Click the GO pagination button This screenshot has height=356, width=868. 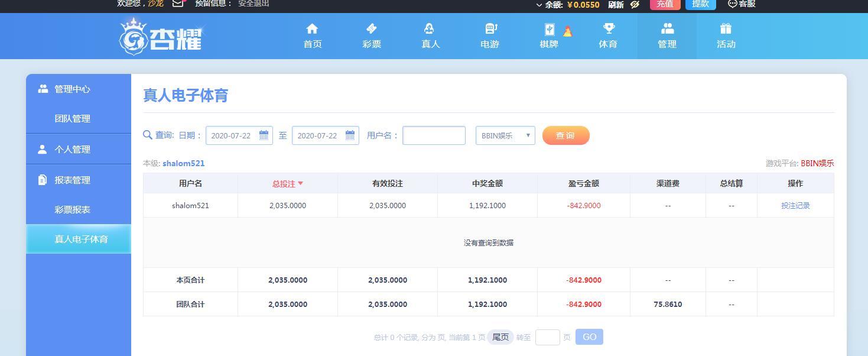[x=589, y=337]
